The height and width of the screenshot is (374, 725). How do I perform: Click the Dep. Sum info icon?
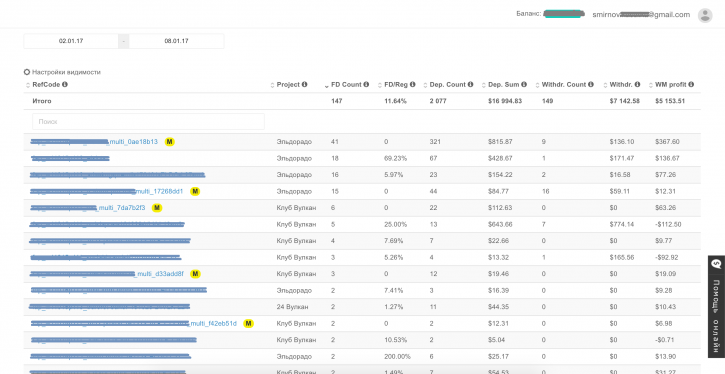point(523,85)
